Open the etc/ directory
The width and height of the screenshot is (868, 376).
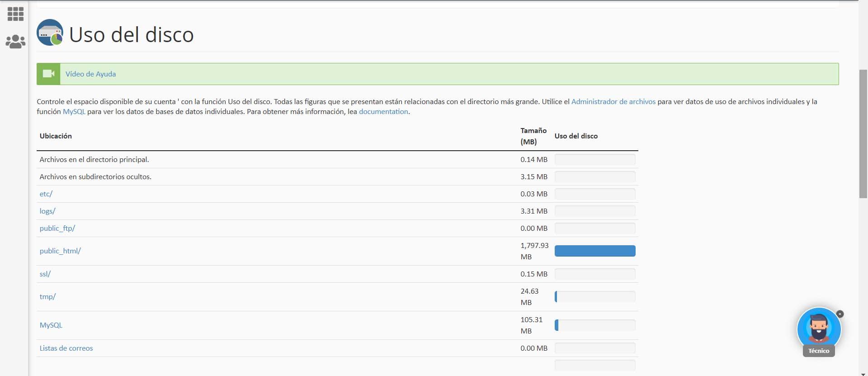(x=46, y=194)
